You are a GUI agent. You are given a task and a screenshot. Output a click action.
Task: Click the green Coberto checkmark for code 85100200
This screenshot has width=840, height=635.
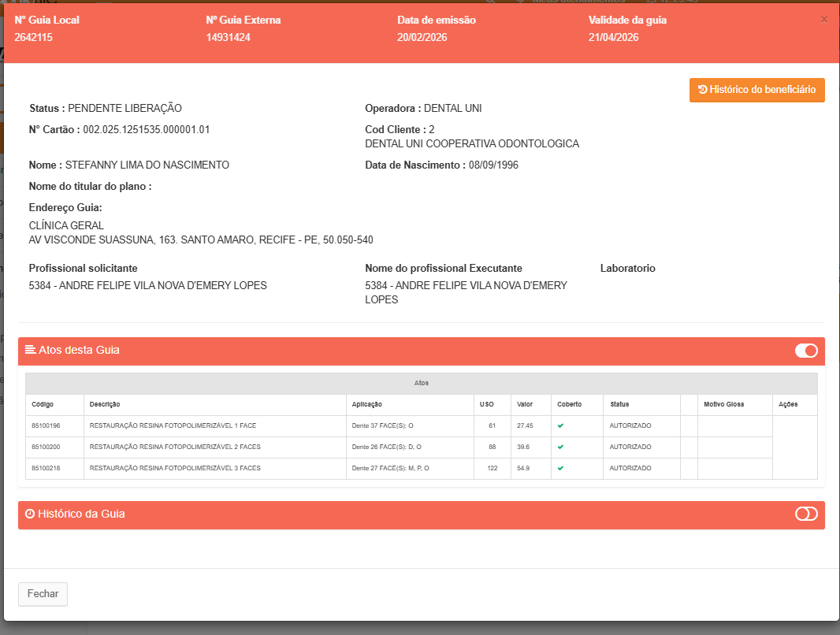click(560, 447)
